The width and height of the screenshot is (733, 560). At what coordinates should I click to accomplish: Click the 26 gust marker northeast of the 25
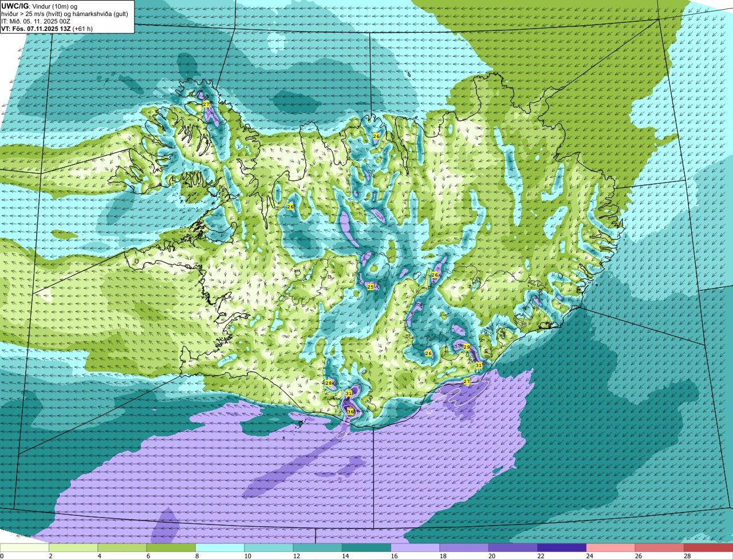(435, 275)
